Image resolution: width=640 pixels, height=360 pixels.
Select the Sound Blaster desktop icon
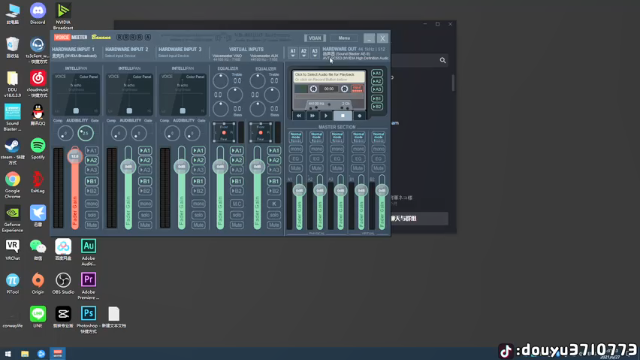tap(12, 118)
